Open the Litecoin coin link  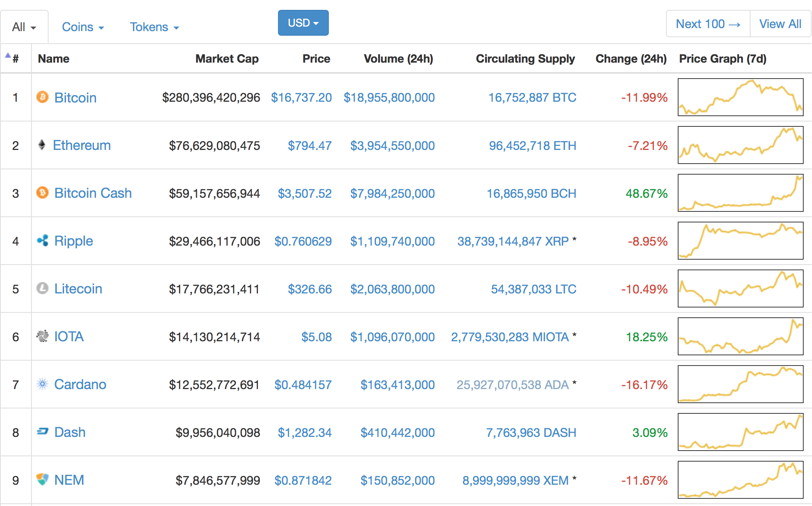click(78, 289)
